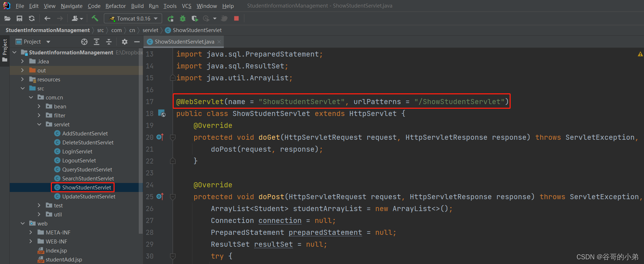644x264 pixels.
Task: Close the ShowStudentServlet.java tab
Action: 219,42
